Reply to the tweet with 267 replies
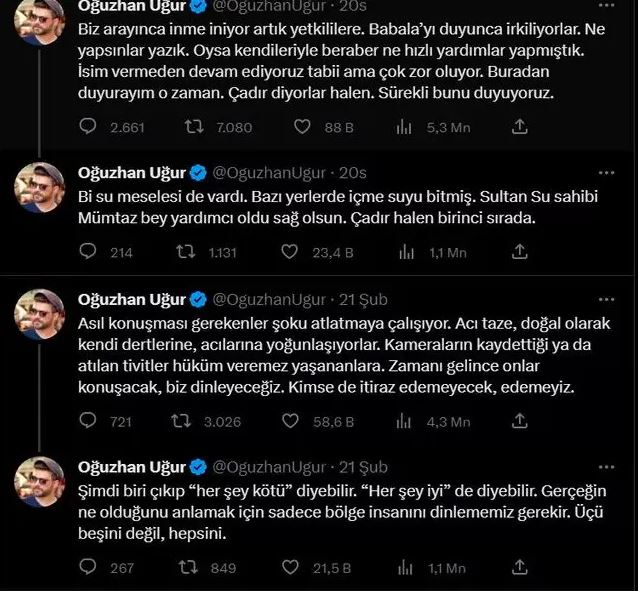This screenshot has height=591, width=639. tap(88, 568)
